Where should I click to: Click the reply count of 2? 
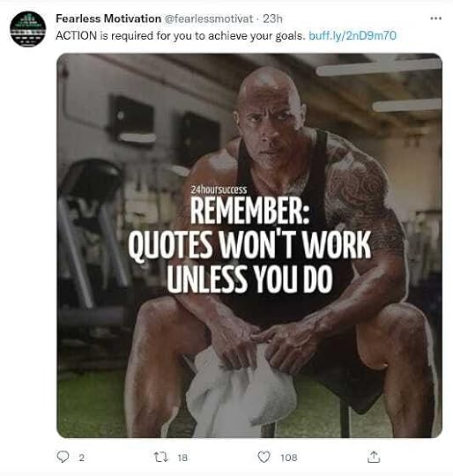81,457
